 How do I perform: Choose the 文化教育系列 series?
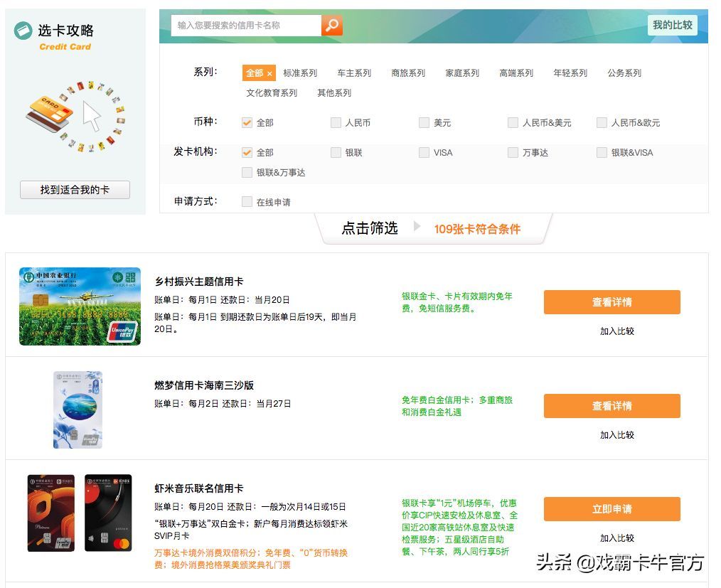(273, 92)
